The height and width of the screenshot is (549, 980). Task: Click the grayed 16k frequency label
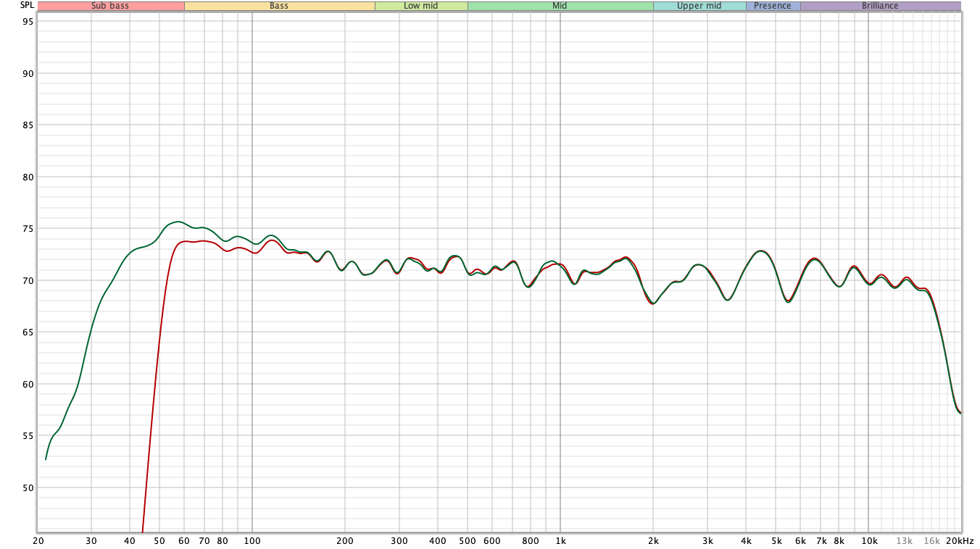tap(931, 541)
